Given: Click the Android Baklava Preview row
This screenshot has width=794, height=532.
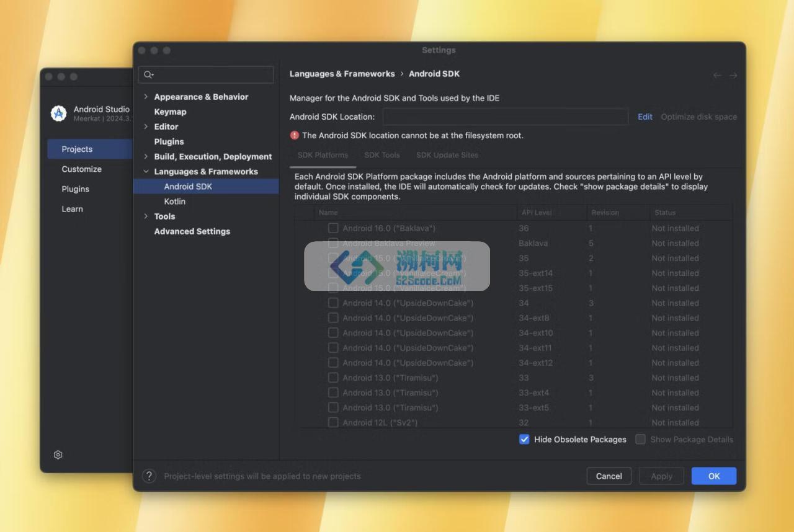Looking at the screenshot, I should click(x=513, y=243).
